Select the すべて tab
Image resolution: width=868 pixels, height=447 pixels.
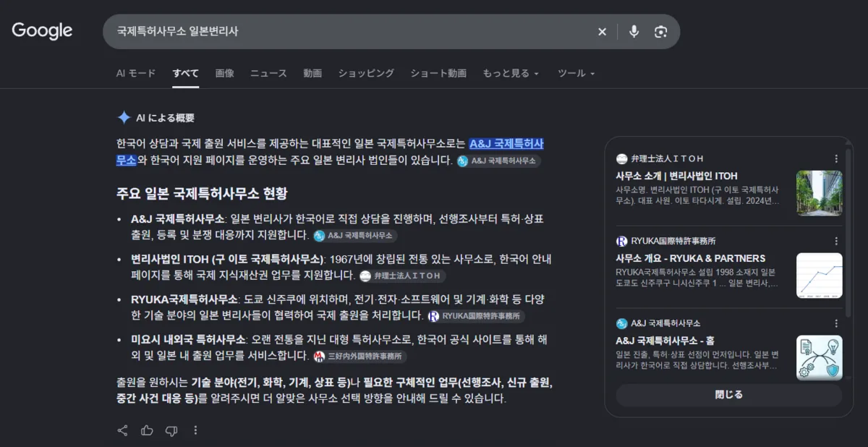coord(185,73)
